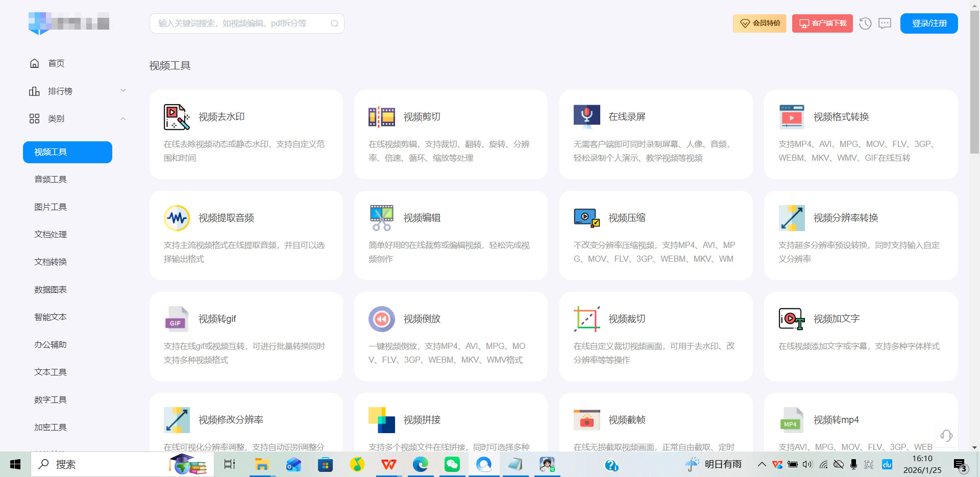Open the history clock icon near top right
This screenshot has width=980, height=477.
865,23
